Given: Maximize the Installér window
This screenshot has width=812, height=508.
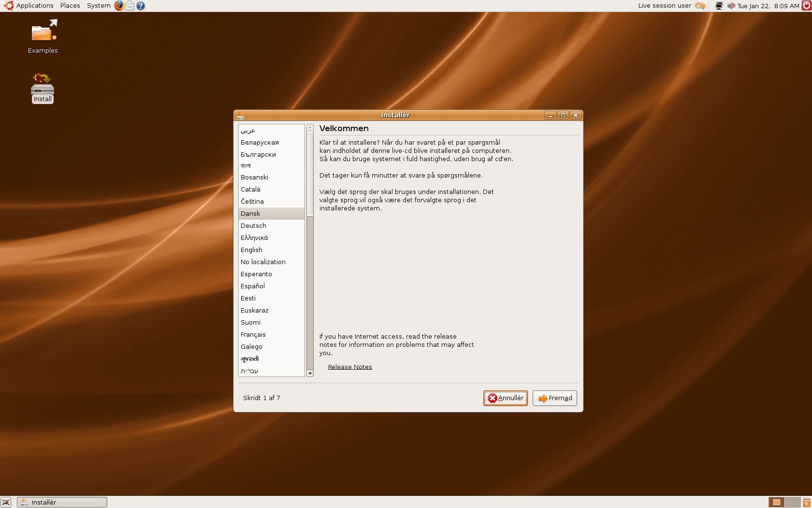Looking at the screenshot, I should [x=563, y=115].
